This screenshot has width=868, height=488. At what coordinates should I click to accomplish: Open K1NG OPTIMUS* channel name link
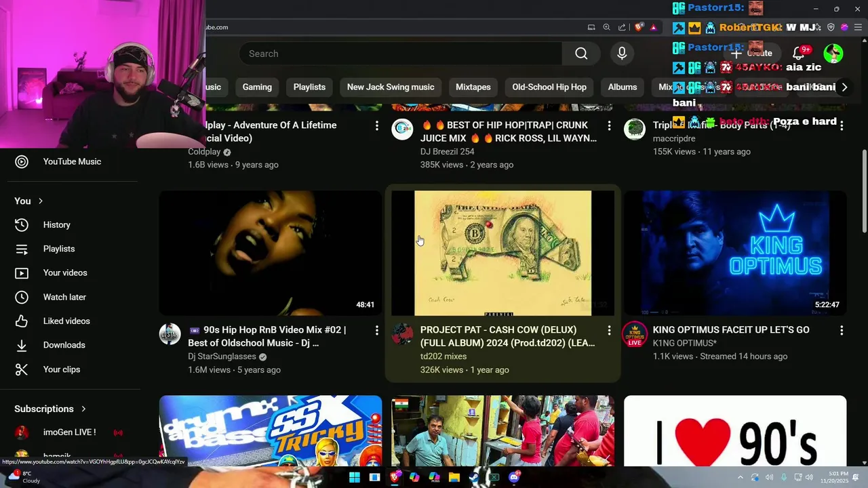[685, 344]
